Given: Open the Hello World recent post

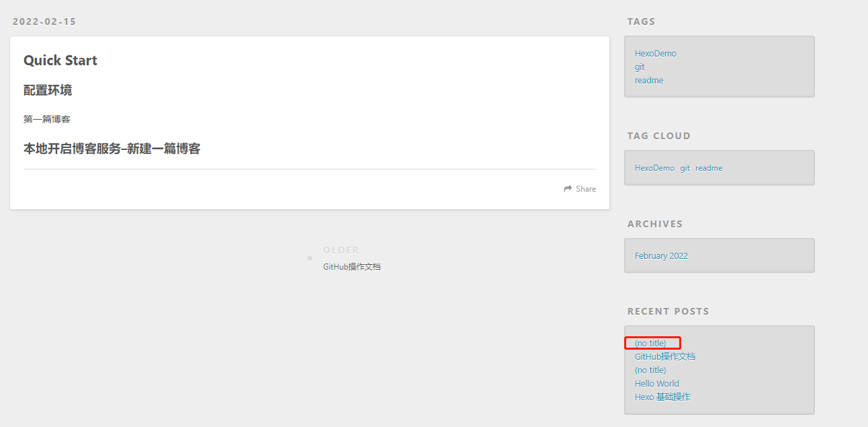Looking at the screenshot, I should (656, 384).
